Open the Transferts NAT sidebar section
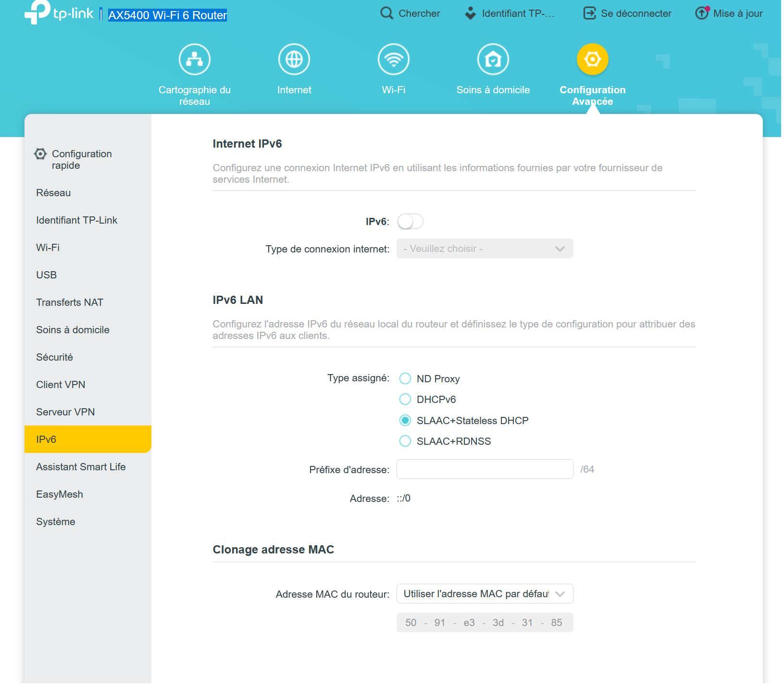The height and width of the screenshot is (690, 784). tap(70, 302)
